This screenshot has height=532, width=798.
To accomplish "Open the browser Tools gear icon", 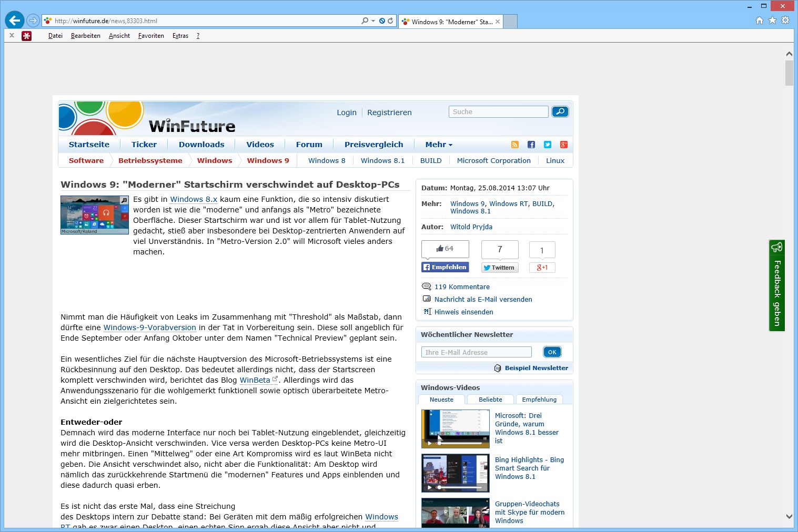I will click(785, 20).
